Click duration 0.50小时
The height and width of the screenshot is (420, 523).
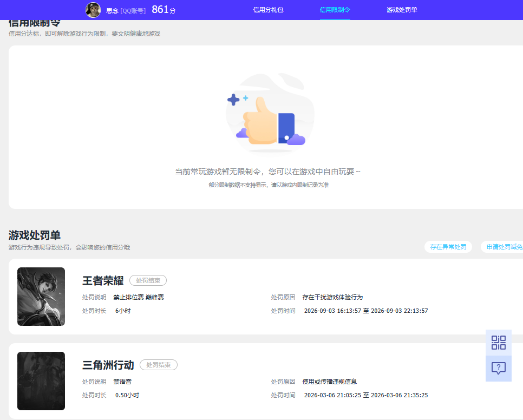(x=127, y=395)
